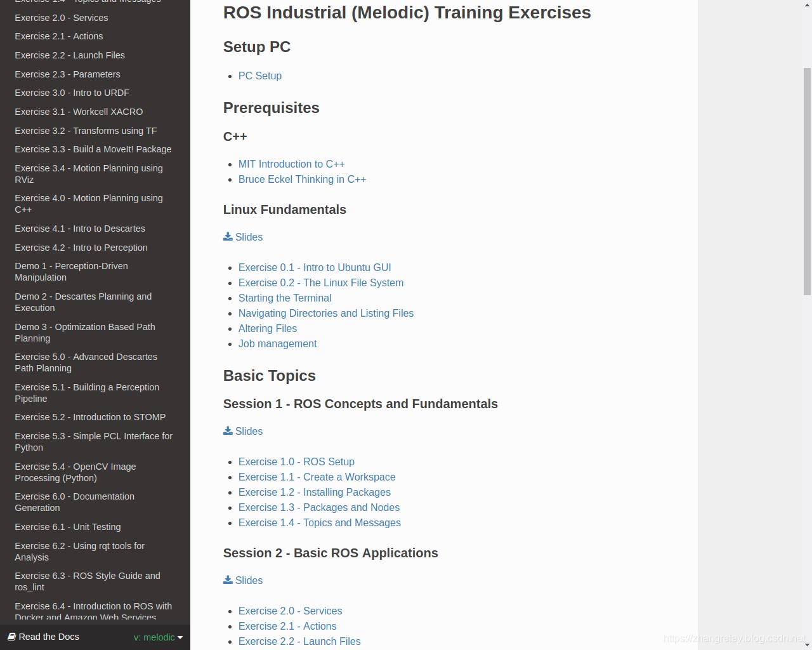
Task: Select sidebar Exercise 5.1 - Building a Perception Pipeline
Action: point(95,393)
